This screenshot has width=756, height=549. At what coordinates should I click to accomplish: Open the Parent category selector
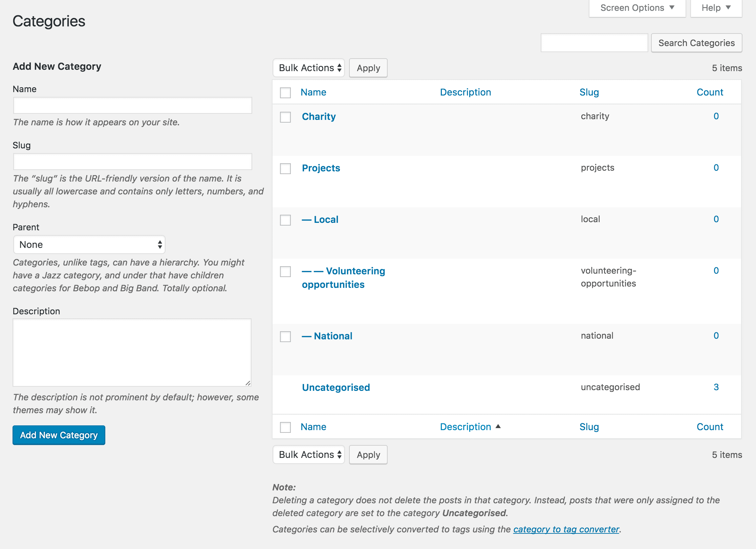tap(89, 244)
